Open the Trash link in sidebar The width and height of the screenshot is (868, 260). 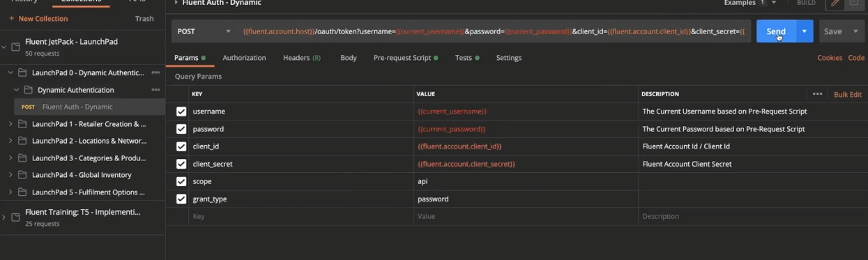click(x=144, y=19)
